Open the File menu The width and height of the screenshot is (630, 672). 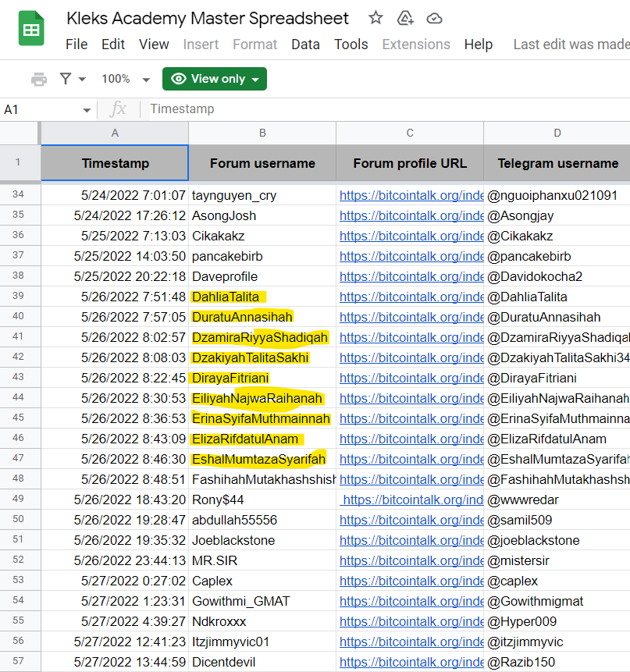(77, 44)
